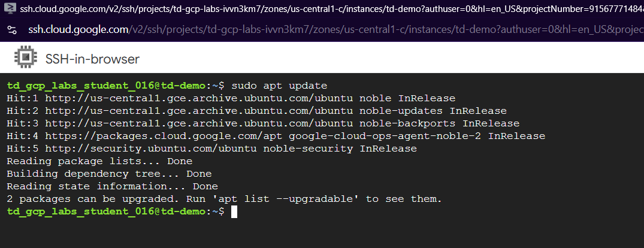Viewport: 644px width, 248px height.
Task: Focus the terminal at the blinking cursor
Action: pos(234,211)
